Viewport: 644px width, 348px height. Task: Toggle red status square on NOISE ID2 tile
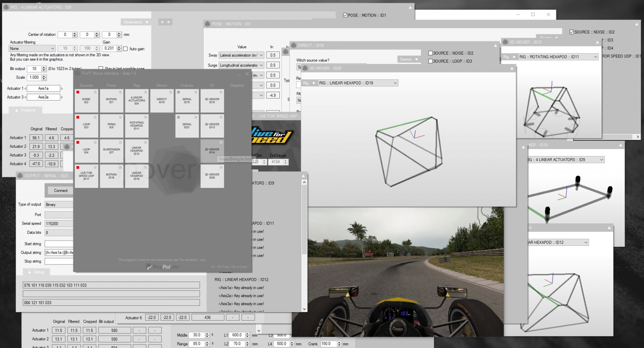coord(78,92)
